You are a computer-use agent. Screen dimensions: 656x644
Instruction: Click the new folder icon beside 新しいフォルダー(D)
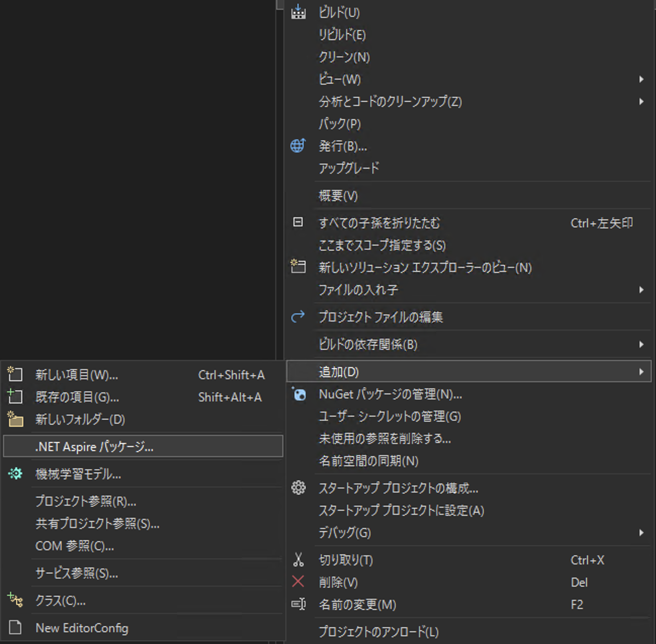tap(15, 419)
